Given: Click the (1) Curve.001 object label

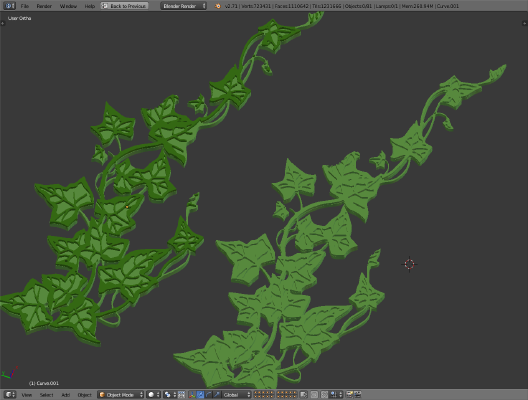Looking at the screenshot, I should click(44, 383).
